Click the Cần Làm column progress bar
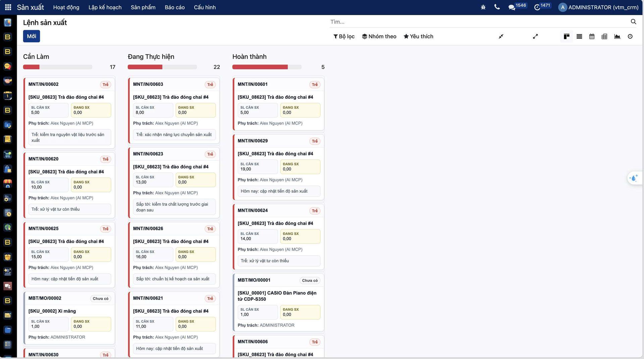The width and height of the screenshot is (644, 359). pos(57,67)
